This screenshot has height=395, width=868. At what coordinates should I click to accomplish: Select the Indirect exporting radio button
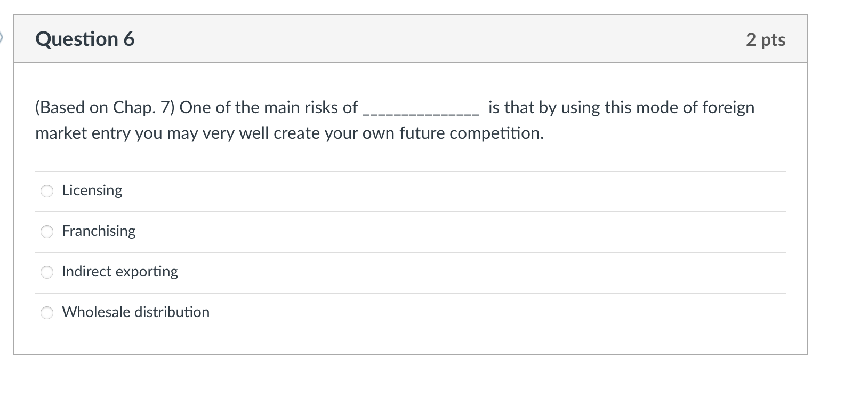coord(47,272)
